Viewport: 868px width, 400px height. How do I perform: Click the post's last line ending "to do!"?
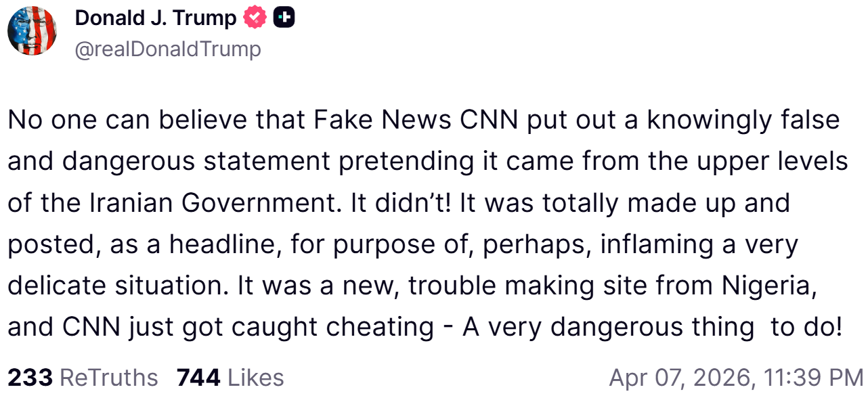424,328
